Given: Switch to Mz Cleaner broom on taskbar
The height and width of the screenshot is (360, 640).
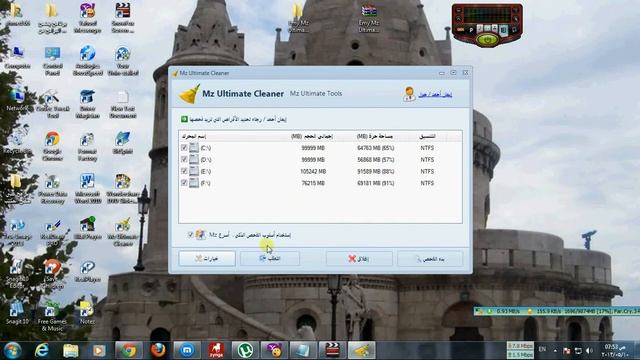Looking at the screenshot, I should [362, 350].
